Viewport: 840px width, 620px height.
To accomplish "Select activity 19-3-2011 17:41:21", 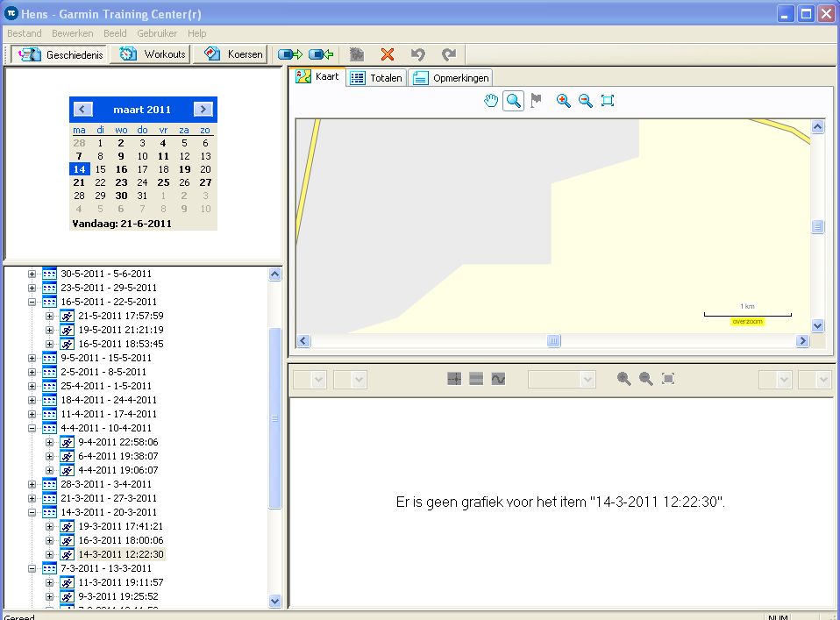I will (x=120, y=526).
